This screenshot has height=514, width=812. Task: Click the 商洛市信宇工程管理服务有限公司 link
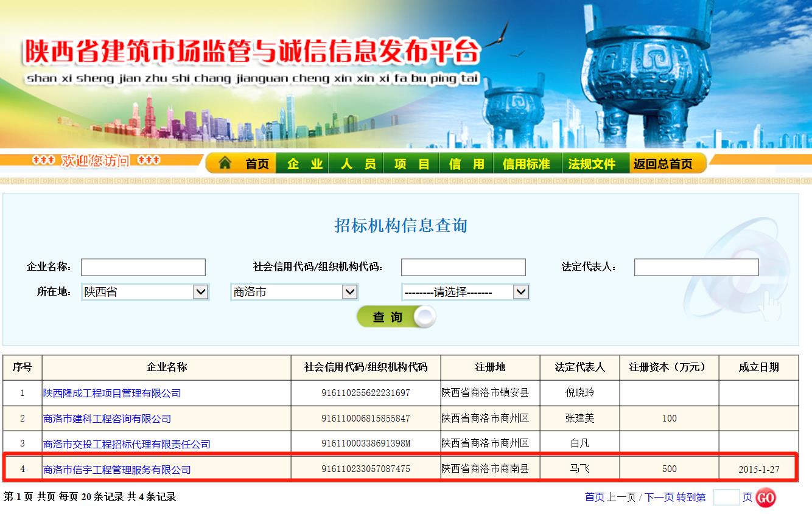coord(117,469)
